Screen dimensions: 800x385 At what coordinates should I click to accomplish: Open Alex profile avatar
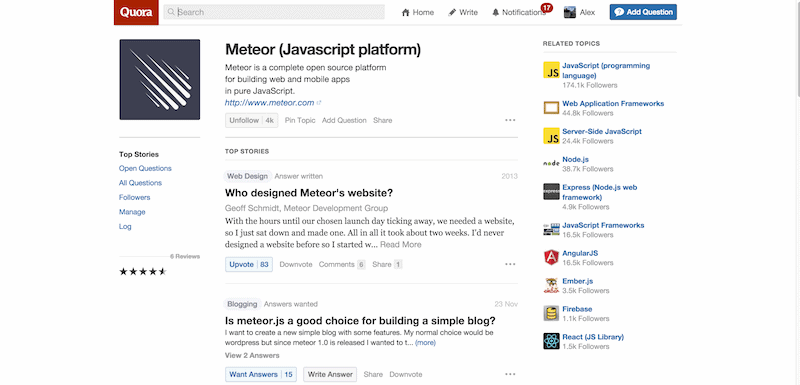pyautogui.click(x=570, y=12)
